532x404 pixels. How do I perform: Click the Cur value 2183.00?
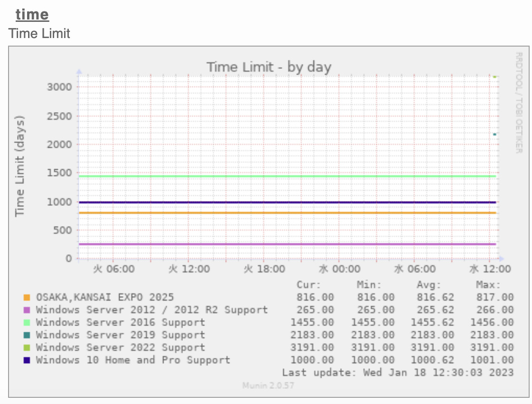312,335
